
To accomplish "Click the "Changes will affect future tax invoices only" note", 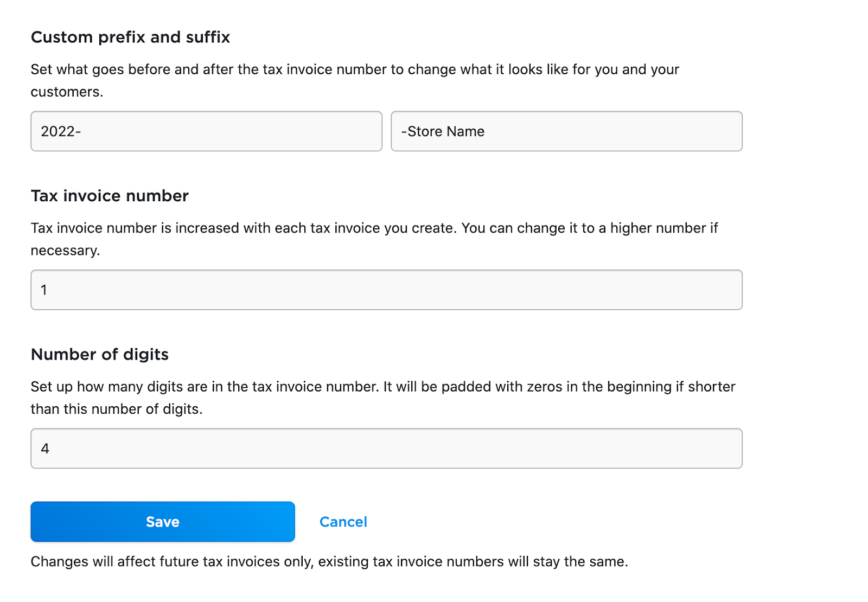I will 171,561.
